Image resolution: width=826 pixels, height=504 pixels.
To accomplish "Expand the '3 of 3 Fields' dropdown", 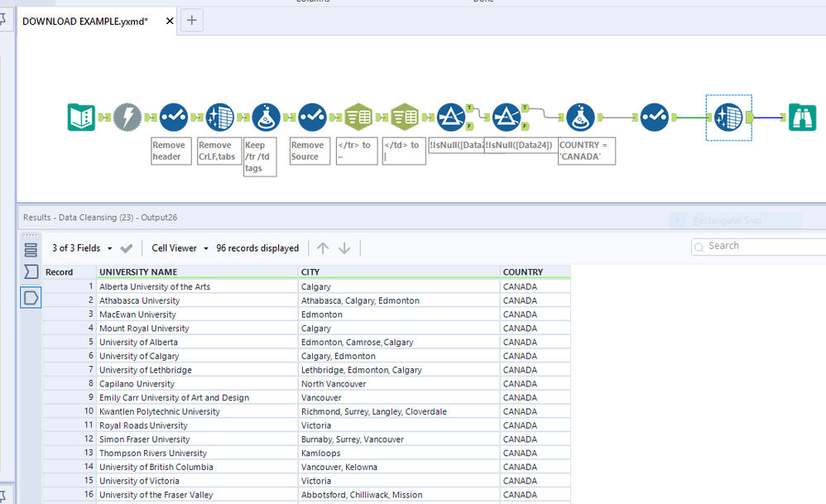I will coord(82,248).
